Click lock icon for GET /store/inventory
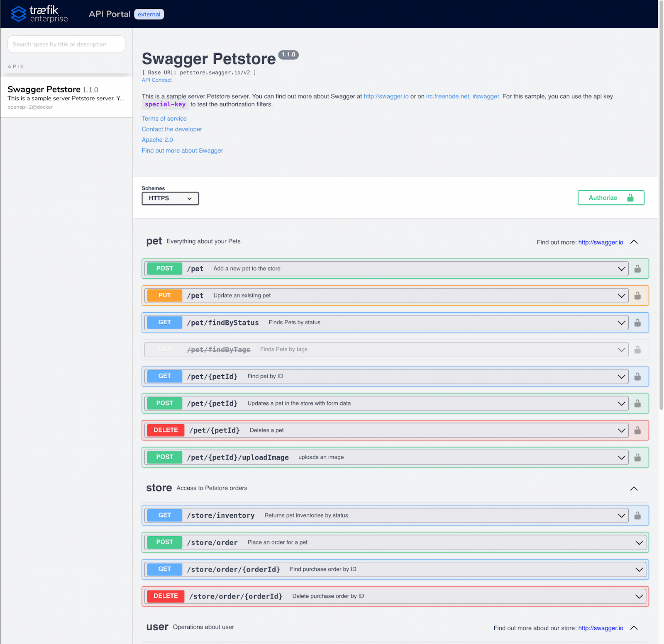664x644 pixels. [637, 515]
